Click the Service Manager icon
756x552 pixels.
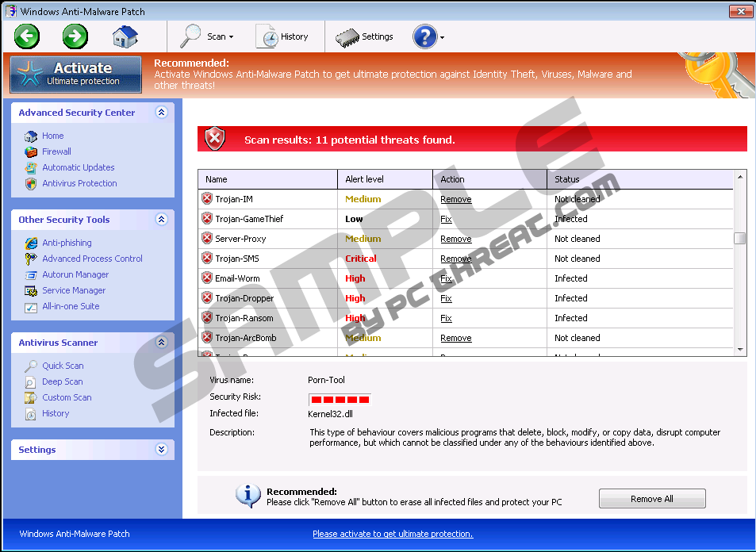click(31, 291)
